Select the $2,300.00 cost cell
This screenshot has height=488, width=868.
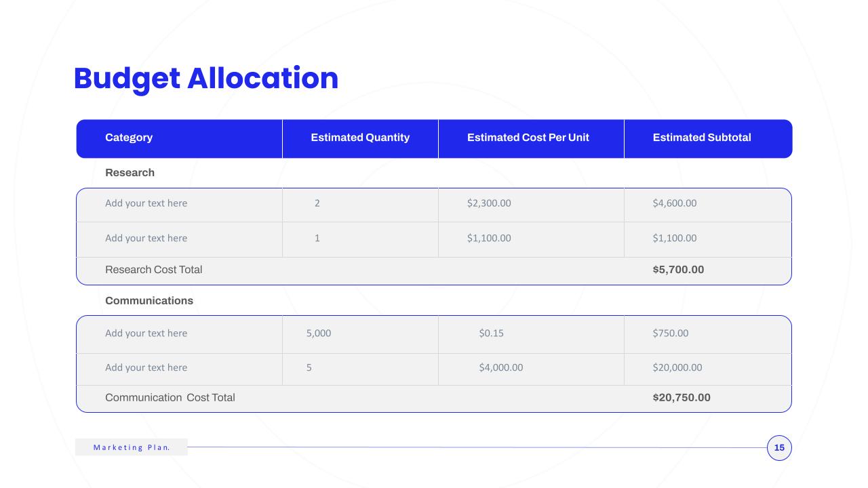pyautogui.click(x=531, y=205)
